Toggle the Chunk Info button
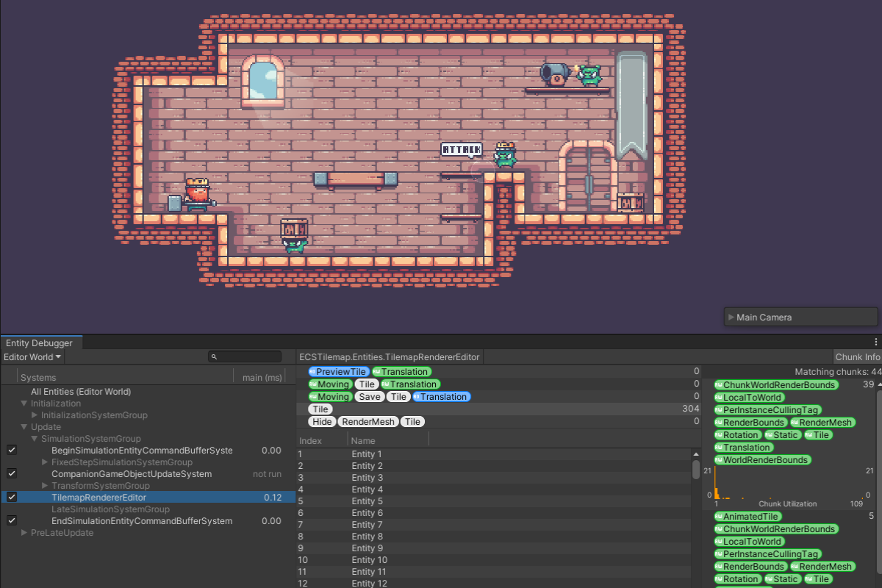Image resolution: width=882 pixels, height=588 pixels. pyautogui.click(x=857, y=357)
